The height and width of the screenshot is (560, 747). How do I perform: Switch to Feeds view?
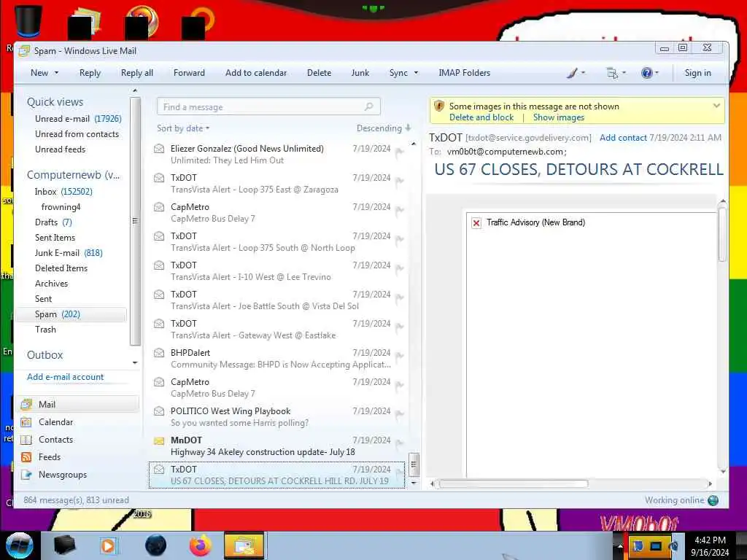[49, 457]
